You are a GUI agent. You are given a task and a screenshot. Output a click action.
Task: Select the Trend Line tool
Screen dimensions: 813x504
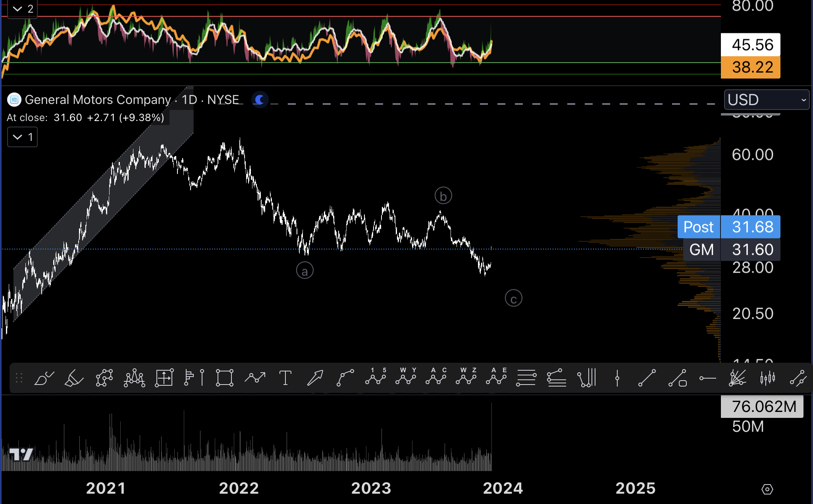647,378
